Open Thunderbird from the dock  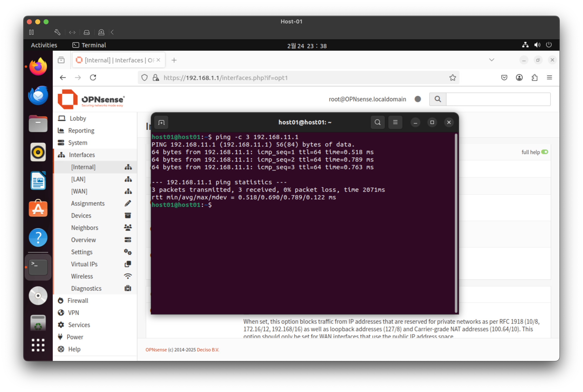coord(38,95)
